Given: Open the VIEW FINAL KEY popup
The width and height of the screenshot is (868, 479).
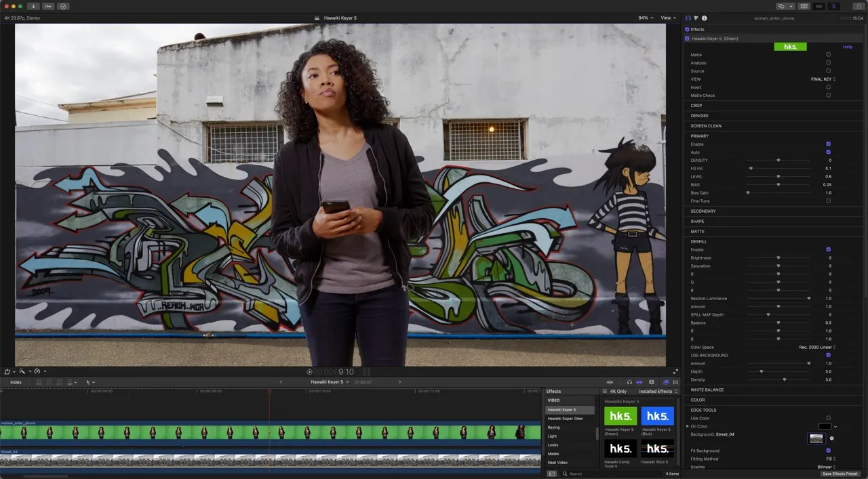Looking at the screenshot, I should (823, 79).
